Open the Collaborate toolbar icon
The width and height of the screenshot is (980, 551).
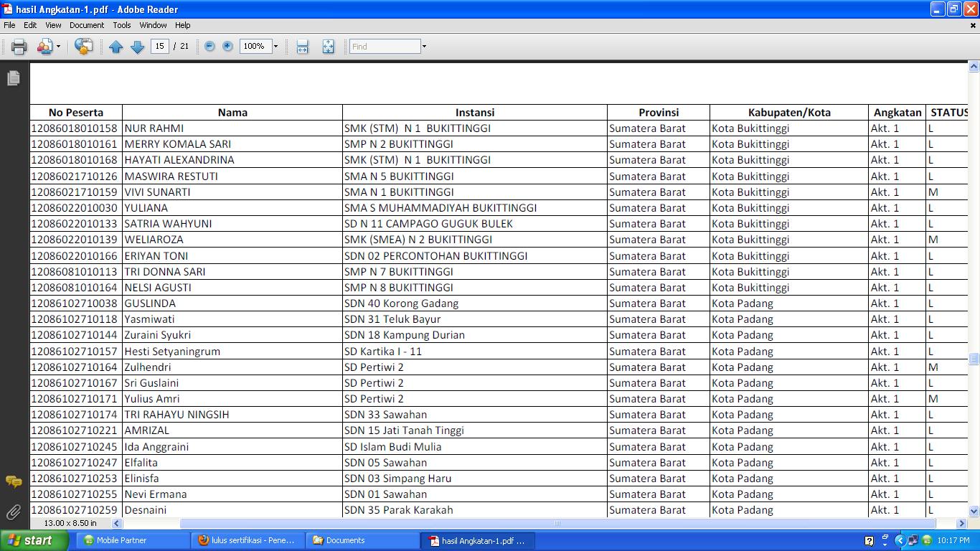pos(44,47)
